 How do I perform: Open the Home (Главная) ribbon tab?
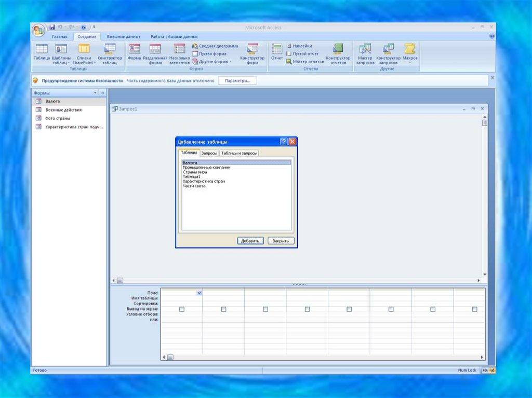[59, 37]
